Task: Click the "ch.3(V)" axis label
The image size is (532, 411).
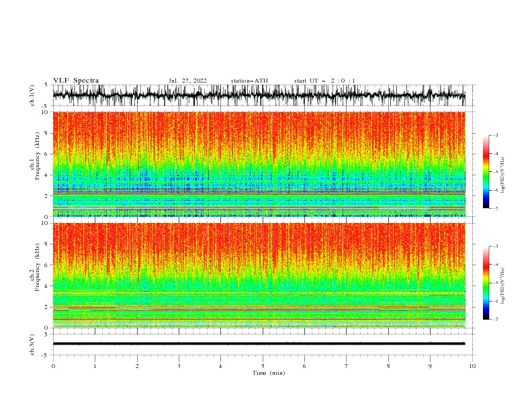Action: 32,345
